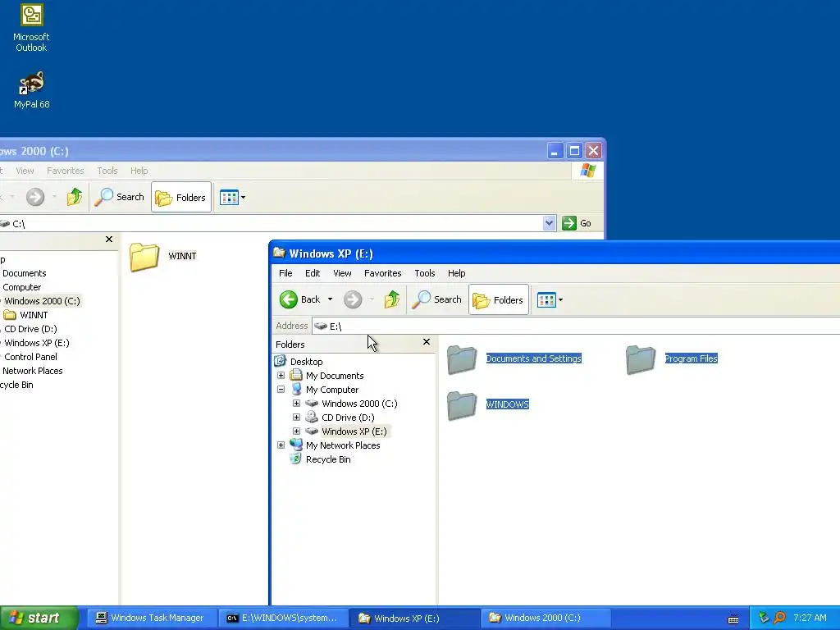Select CD Drive (D:) in C: window tree
The width and height of the screenshot is (840, 630).
click(30, 329)
